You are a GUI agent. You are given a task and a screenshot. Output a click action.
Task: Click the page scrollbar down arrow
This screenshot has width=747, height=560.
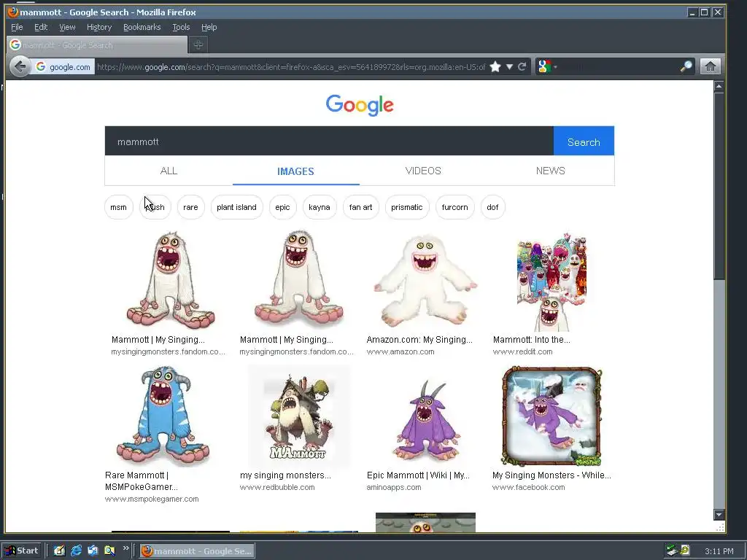(719, 515)
